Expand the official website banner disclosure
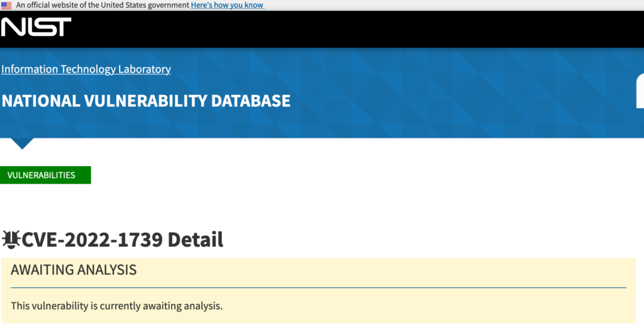 228,5
